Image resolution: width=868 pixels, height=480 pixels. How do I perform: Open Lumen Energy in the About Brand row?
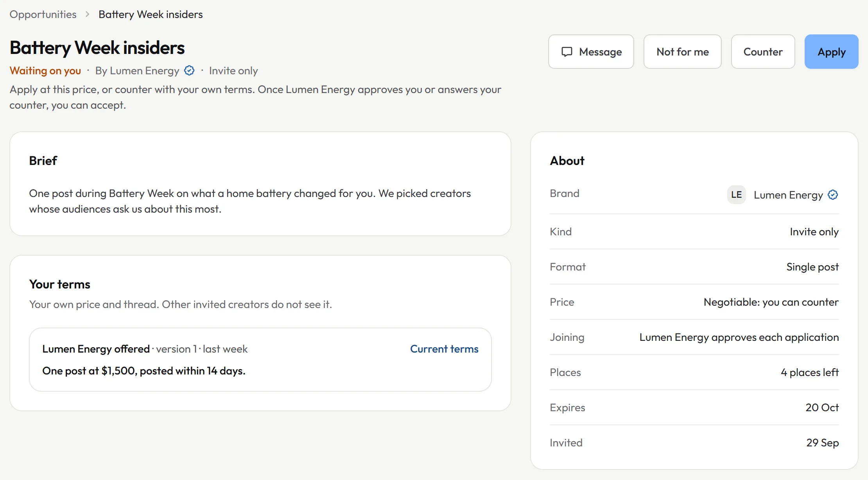(x=788, y=195)
